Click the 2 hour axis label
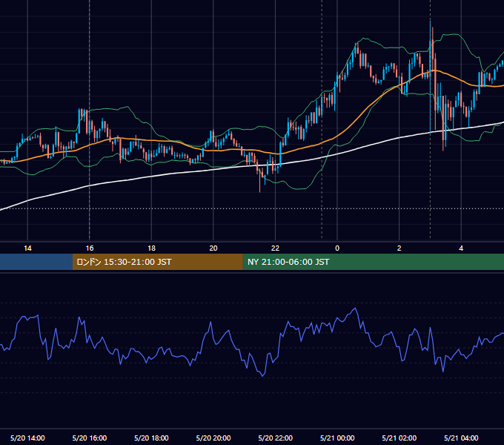 (x=399, y=248)
